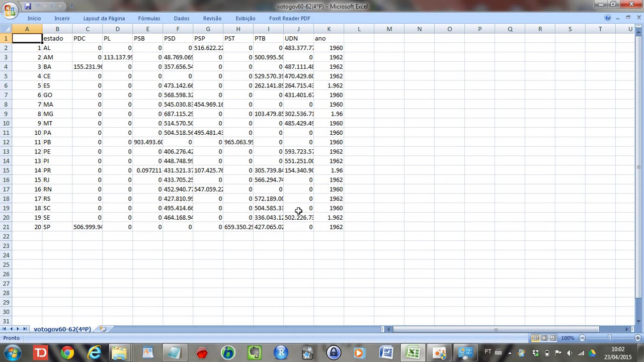Open the Início ribbon tab

(x=34, y=19)
